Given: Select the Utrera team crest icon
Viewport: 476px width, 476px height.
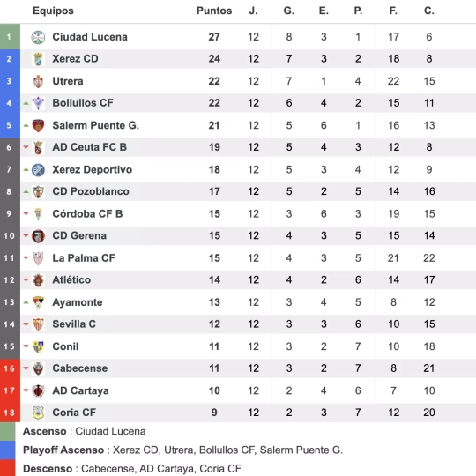Looking at the screenshot, I should (x=38, y=81).
